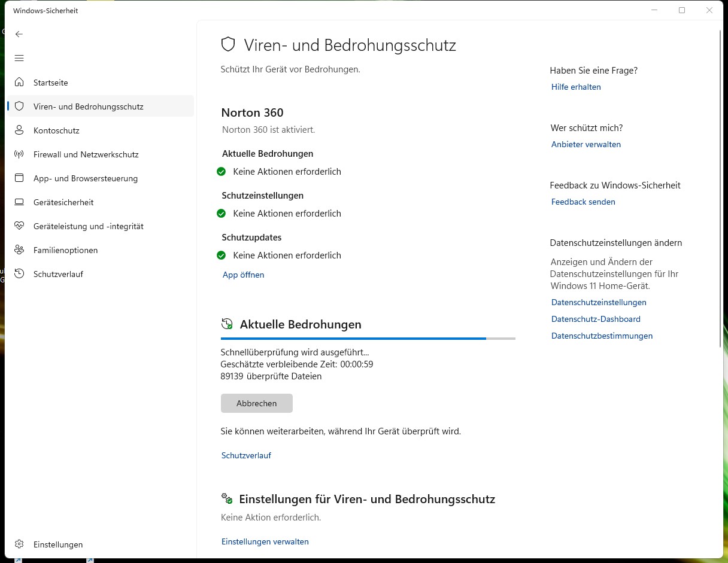Open Geräteleistung und -integrität heart icon
The width and height of the screenshot is (728, 563).
click(19, 226)
